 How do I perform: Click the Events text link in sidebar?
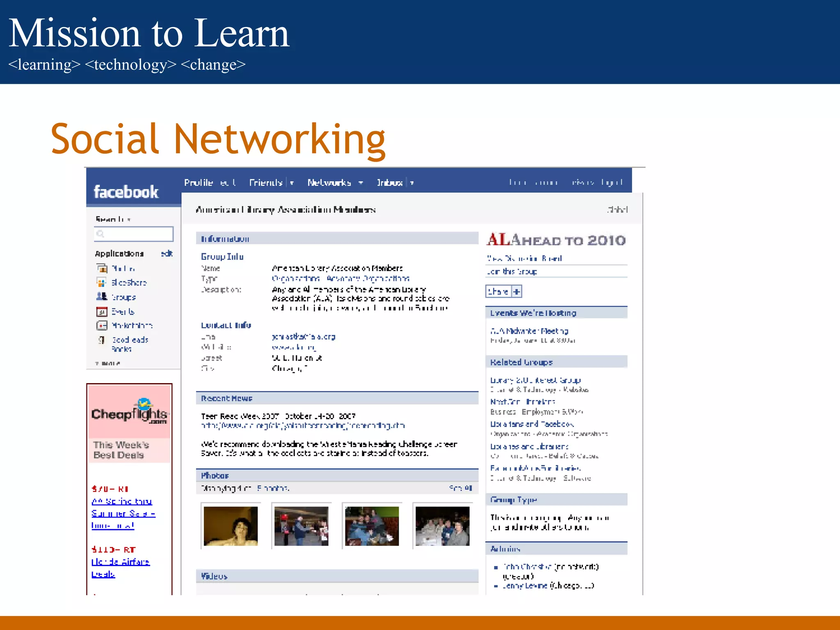click(x=123, y=311)
